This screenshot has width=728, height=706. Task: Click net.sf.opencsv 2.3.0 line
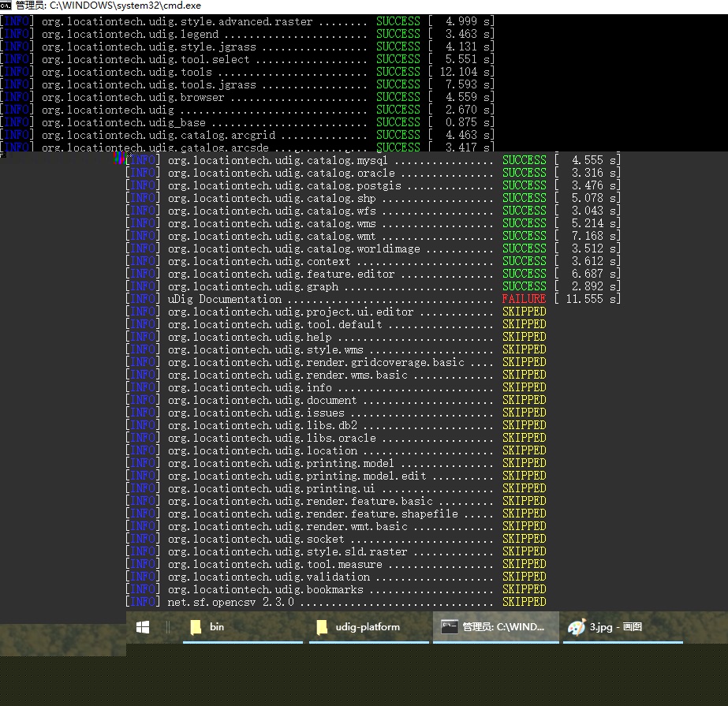click(x=336, y=602)
